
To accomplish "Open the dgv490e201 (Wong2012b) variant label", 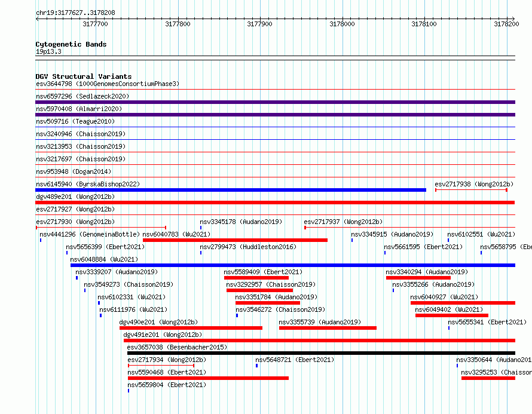I will (158, 322).
